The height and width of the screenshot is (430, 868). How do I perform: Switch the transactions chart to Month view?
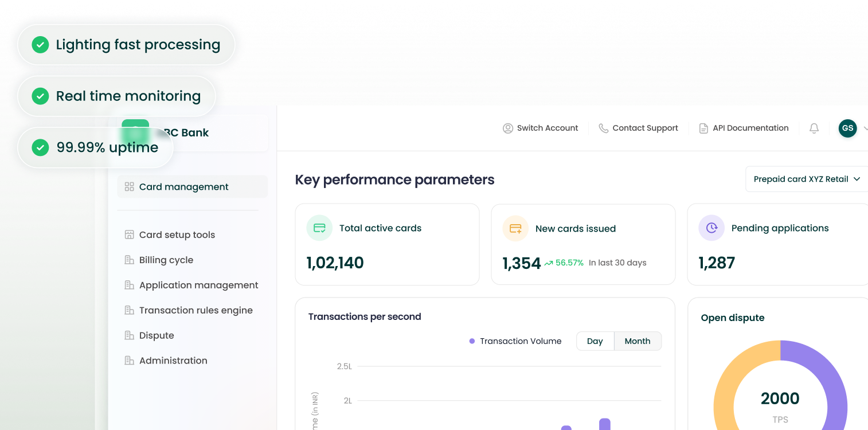pyautogui.click(x=637, y=341)
